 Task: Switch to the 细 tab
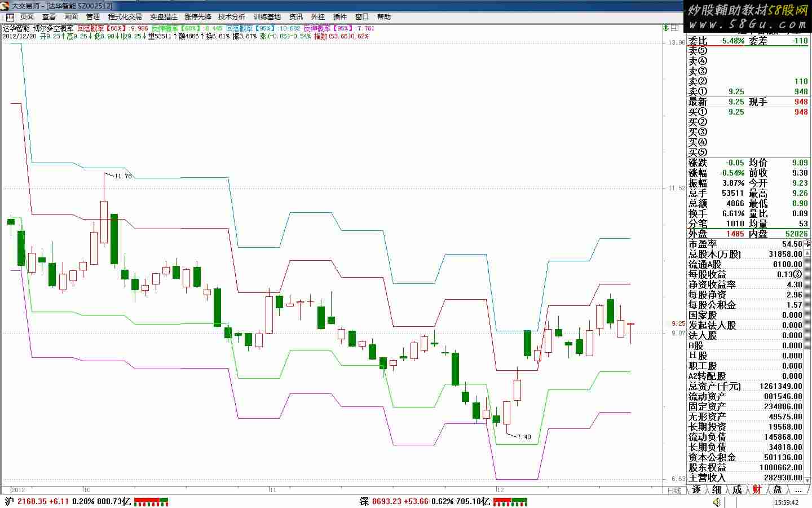pyautogui.click(x=717, y=489)
